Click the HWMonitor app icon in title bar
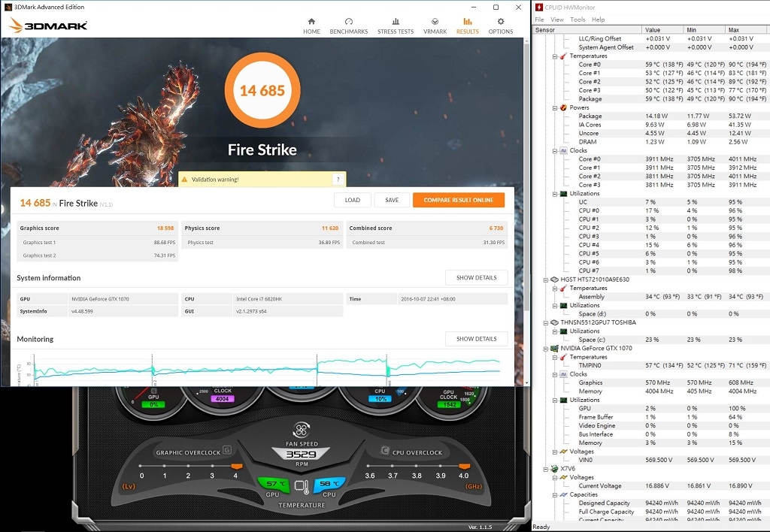Image resolution: width=770 pixels, height=532 pixels. tap(538, 8)
